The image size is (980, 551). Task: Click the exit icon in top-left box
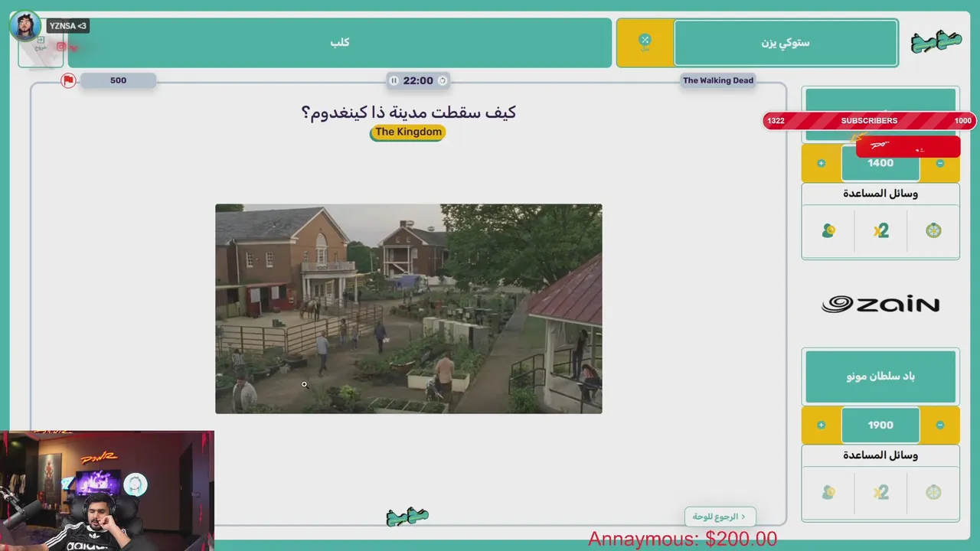point(41,41)
